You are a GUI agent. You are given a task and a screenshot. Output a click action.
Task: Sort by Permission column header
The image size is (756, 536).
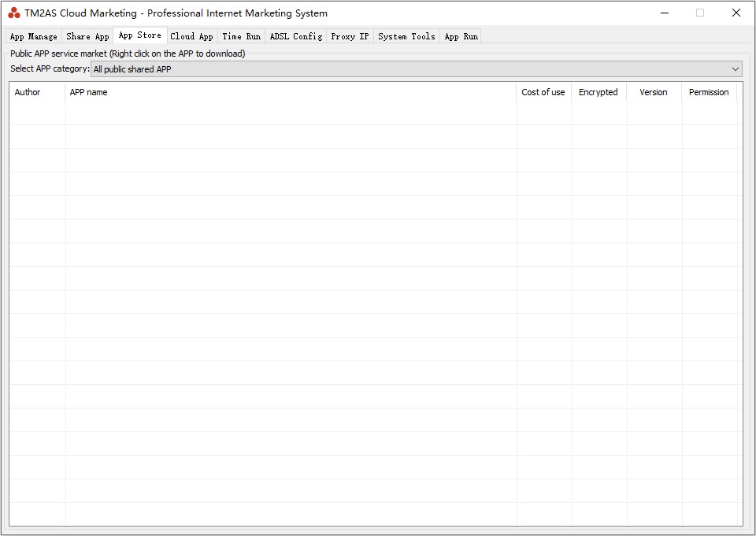click(708, 92)
